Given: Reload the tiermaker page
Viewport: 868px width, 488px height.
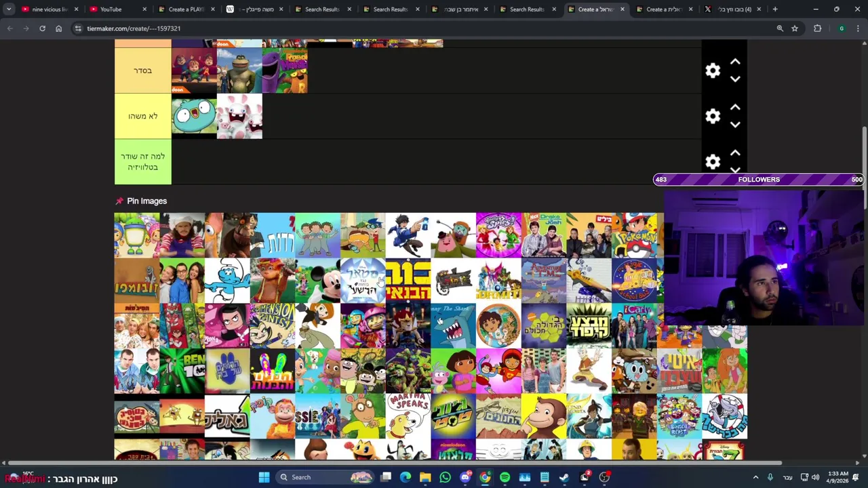Looking at the screenshot, I should coord(42,28).
